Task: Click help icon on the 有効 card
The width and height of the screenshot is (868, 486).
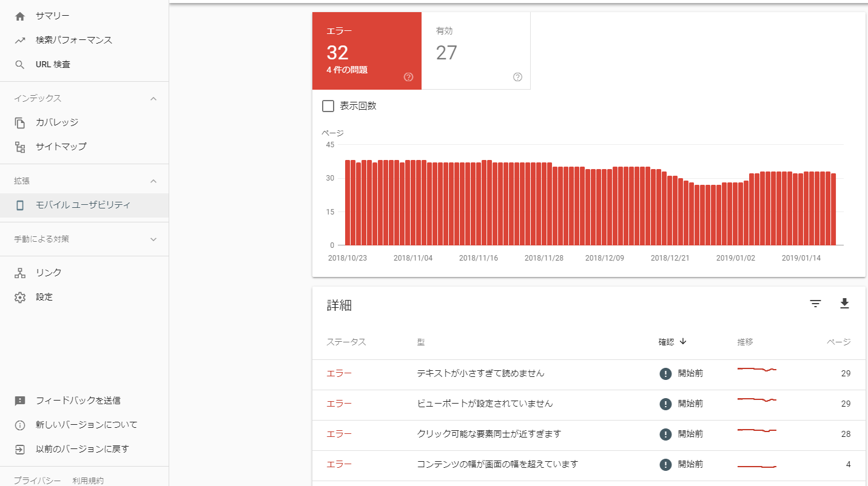Action: click(517, 77)
